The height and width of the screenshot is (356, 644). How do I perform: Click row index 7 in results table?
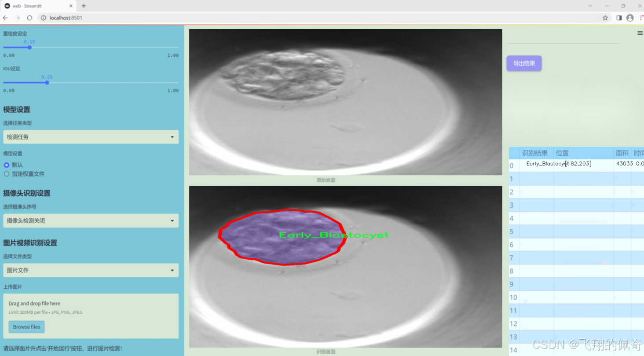point(514,258)
